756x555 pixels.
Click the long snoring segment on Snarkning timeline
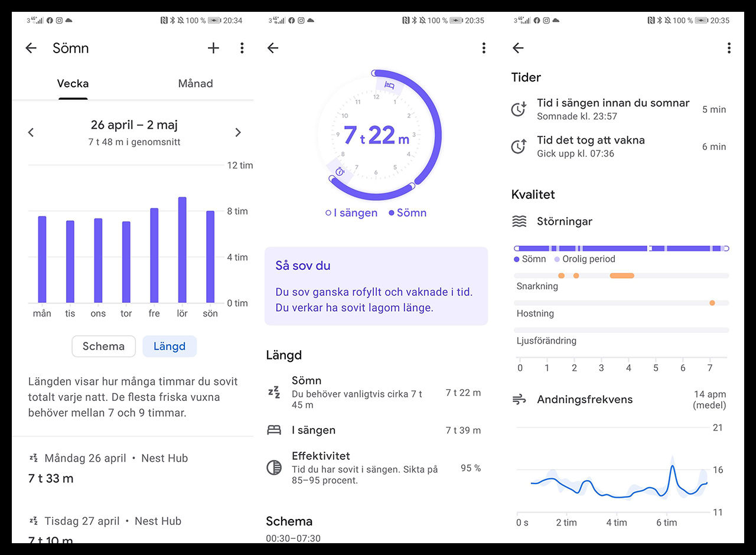click(621, 276)
